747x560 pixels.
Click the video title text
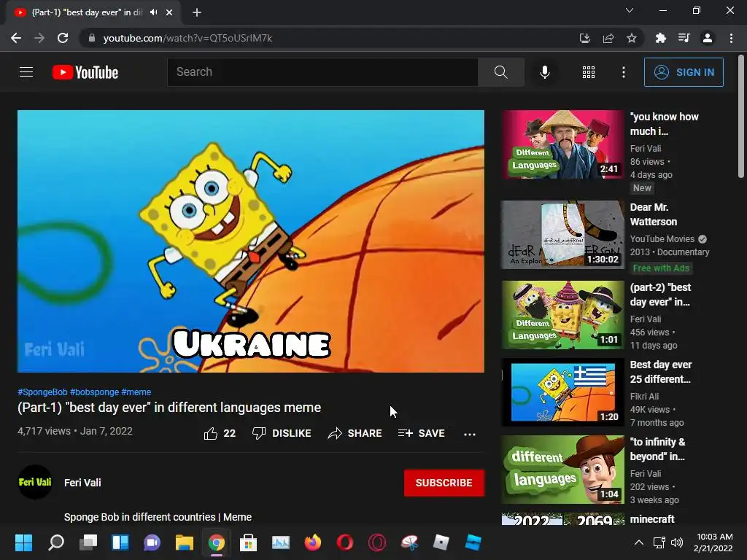coord(169,408)
